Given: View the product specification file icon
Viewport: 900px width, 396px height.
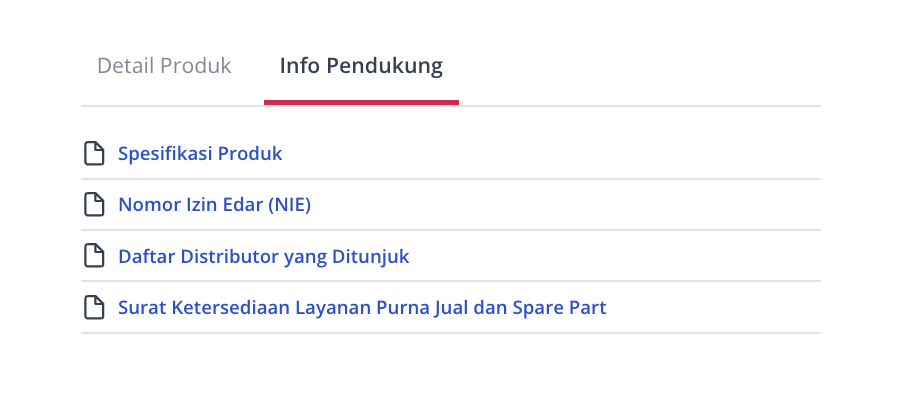Looking at the screenshot, I should (x=94, y=154).
